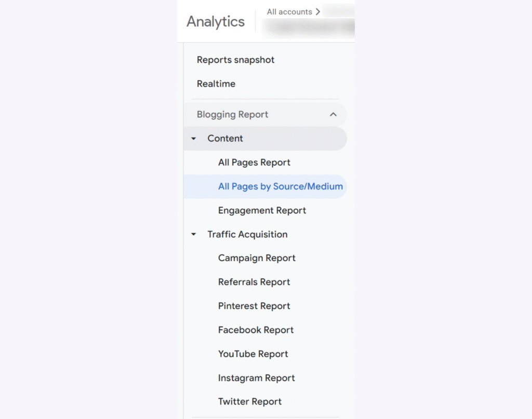Image resolution: width=532 pixels, height=419 pixels.
Task: Open the YouTube Report
Action: (253, 354)
